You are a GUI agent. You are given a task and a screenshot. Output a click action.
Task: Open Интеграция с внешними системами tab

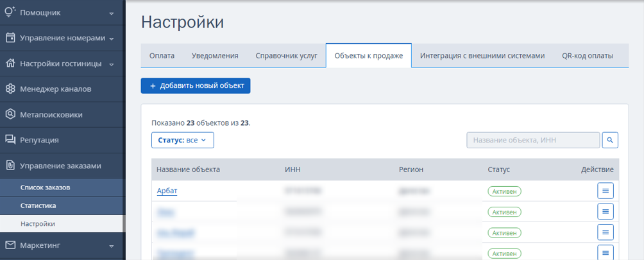[482, 55]
